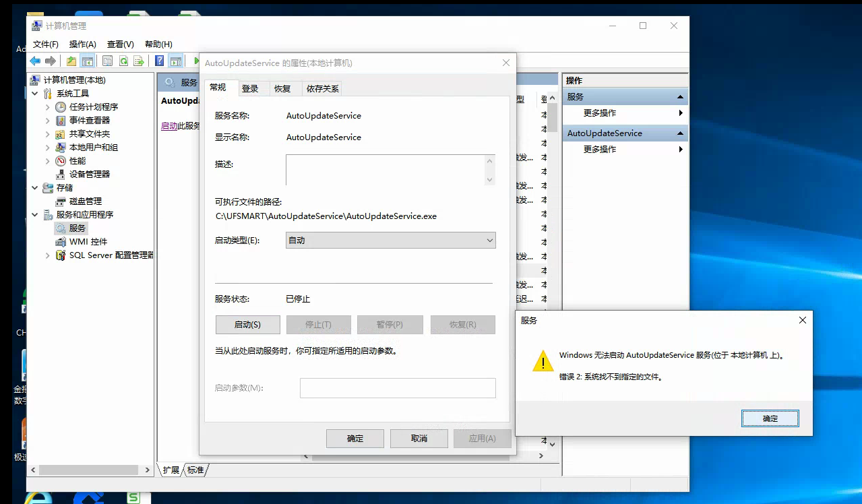Click 确定 in the properties dialog
The image size is (862, 504).
click(x=355, y=438)
